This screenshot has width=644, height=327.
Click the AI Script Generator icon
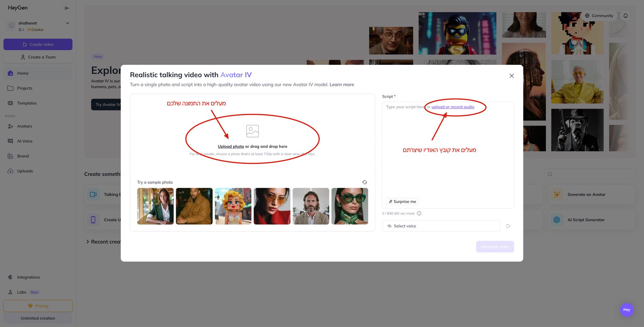[557, 220]
